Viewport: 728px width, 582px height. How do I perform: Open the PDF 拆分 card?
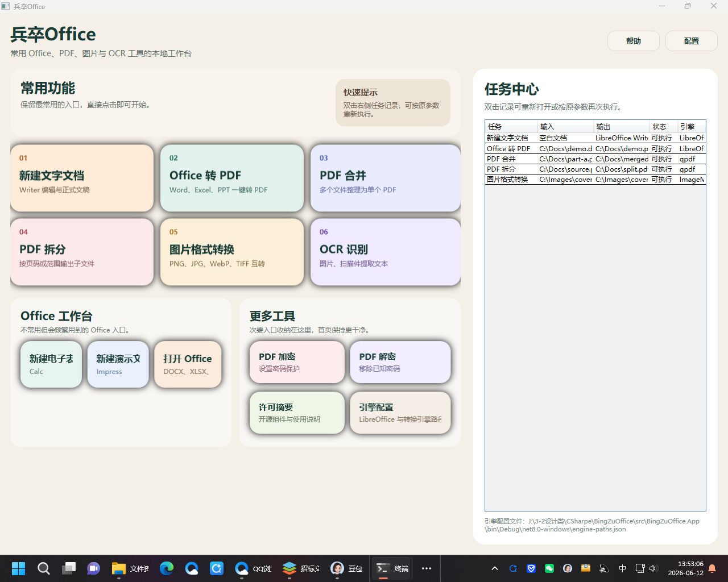coord(82,252)
